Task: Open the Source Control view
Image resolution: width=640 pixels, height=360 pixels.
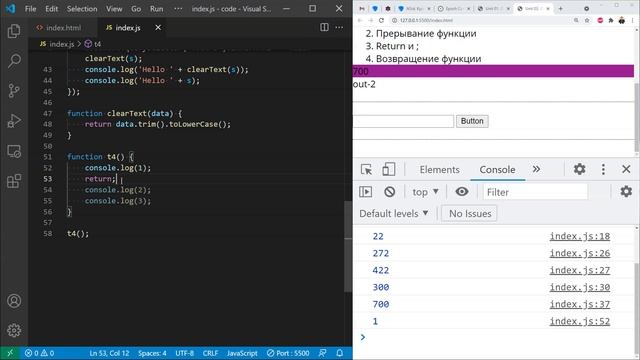Action: pyautogui.click(x=14, y=91)
